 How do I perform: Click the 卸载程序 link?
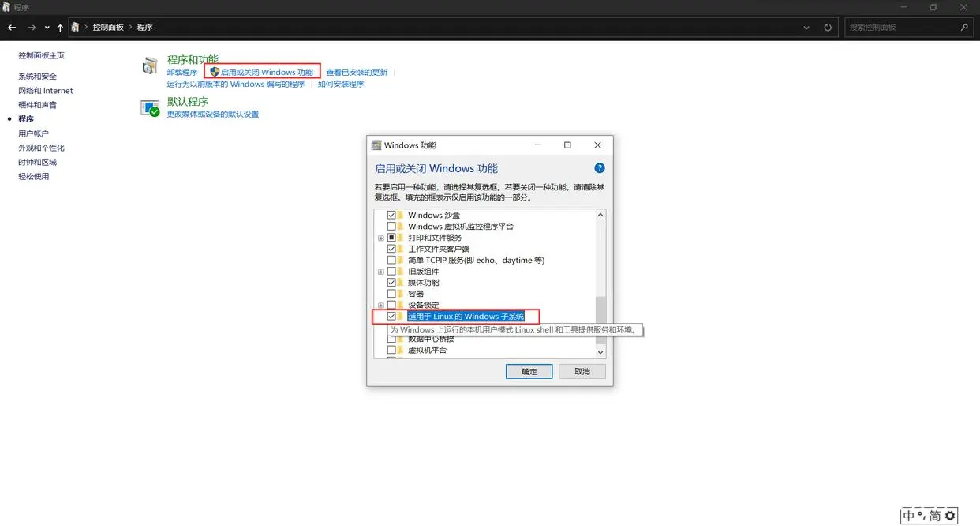(182, 72)
